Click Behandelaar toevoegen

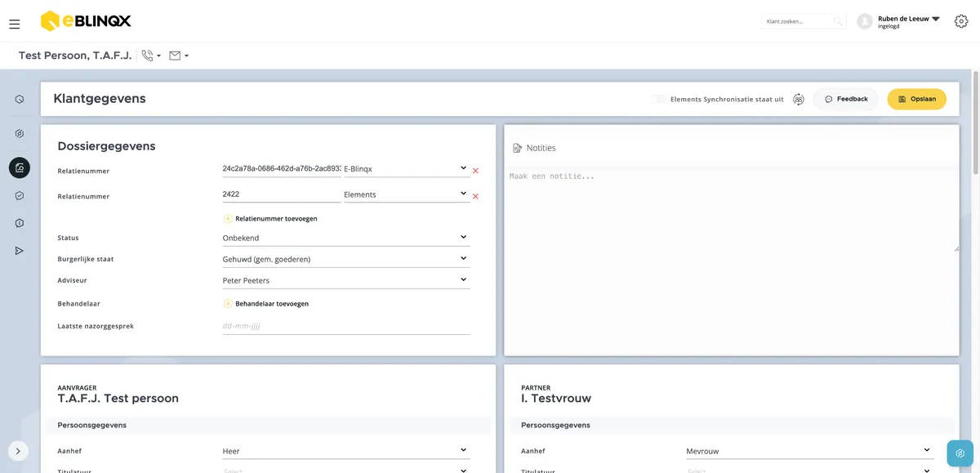[x=266, y=303]
